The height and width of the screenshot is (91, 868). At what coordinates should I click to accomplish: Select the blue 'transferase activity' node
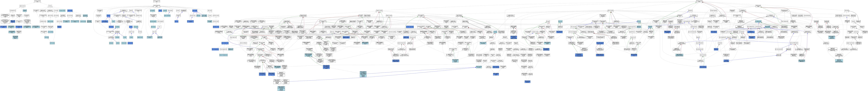[x=25, y=10]
